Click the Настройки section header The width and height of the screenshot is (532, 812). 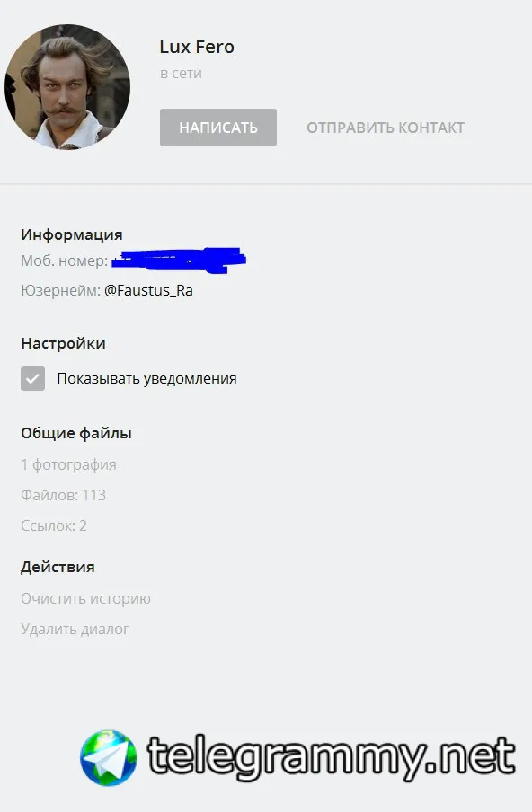63,343
